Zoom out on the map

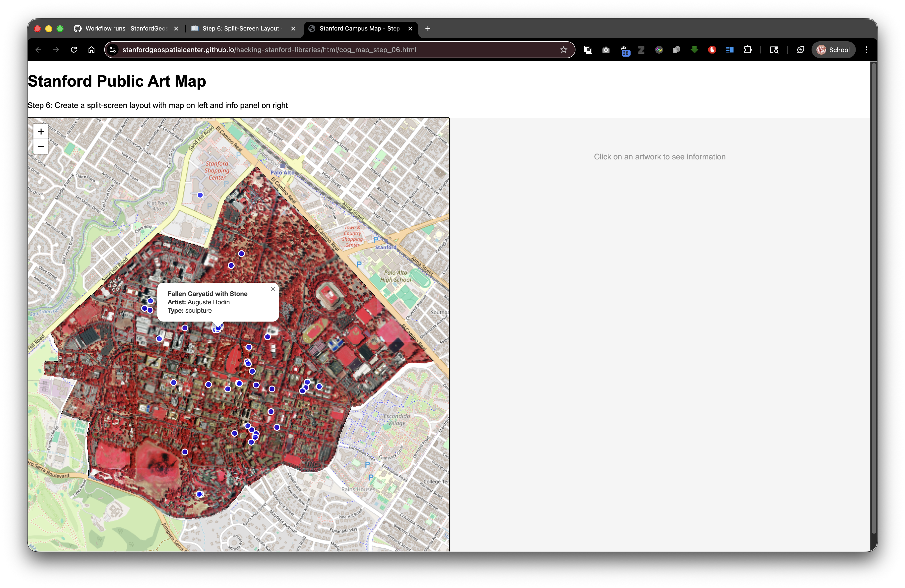(x=41, y=147)
